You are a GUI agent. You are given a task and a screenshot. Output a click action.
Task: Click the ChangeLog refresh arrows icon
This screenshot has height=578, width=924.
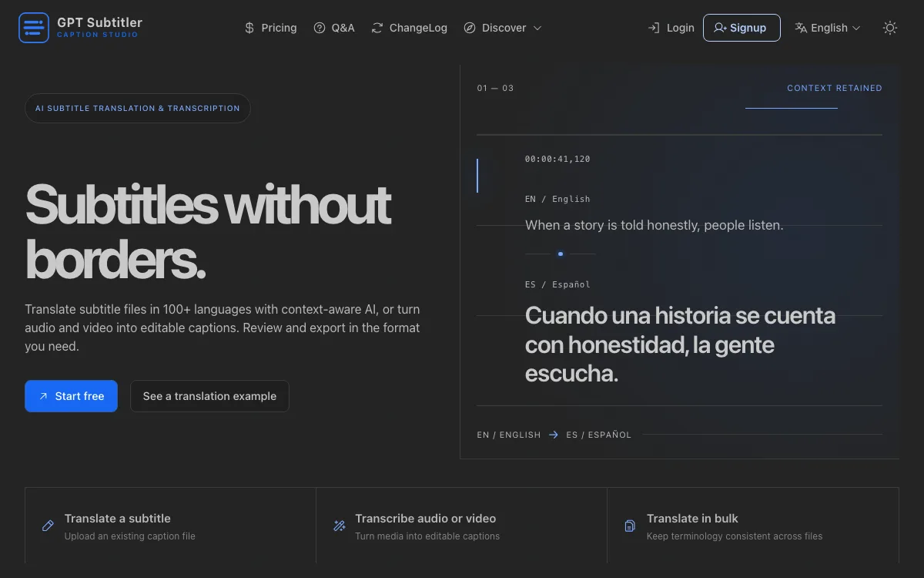pyautogui.click(x=377, y=28)
